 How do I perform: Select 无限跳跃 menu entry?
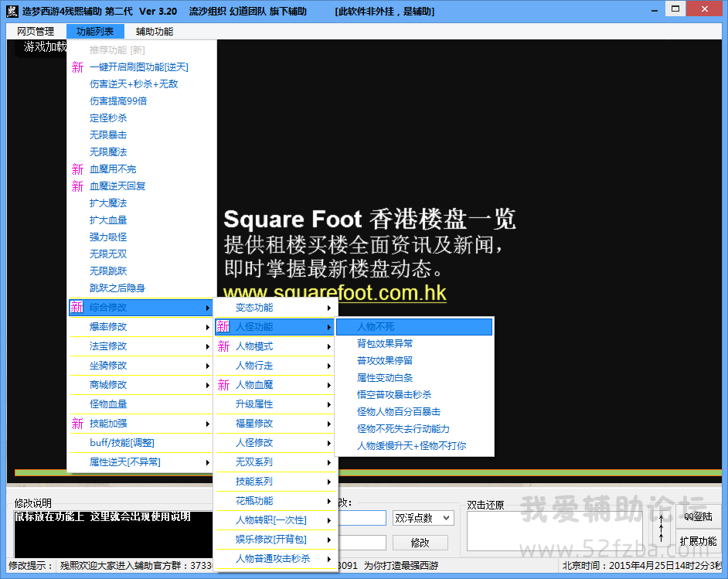click(141, 271)
